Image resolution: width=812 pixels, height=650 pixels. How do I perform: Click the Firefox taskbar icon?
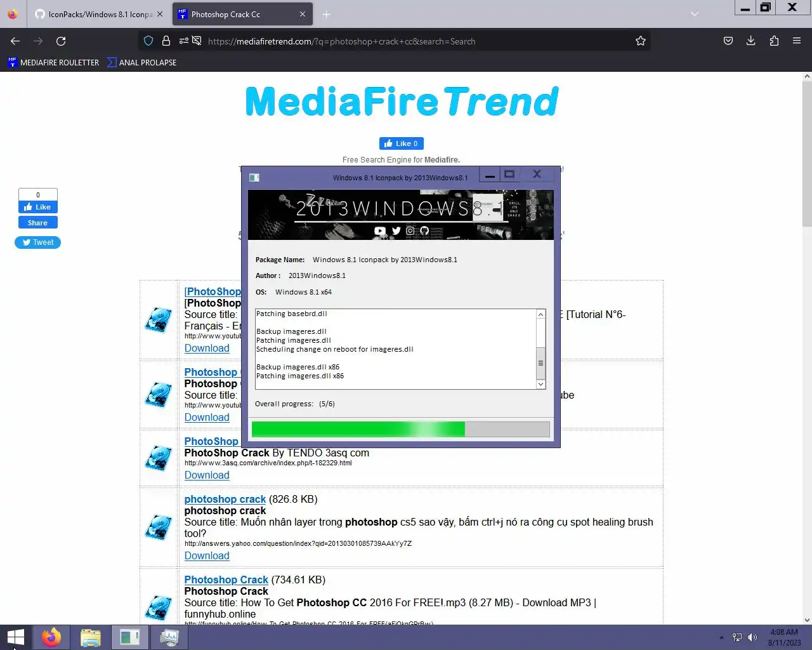[x=51, y=637]
